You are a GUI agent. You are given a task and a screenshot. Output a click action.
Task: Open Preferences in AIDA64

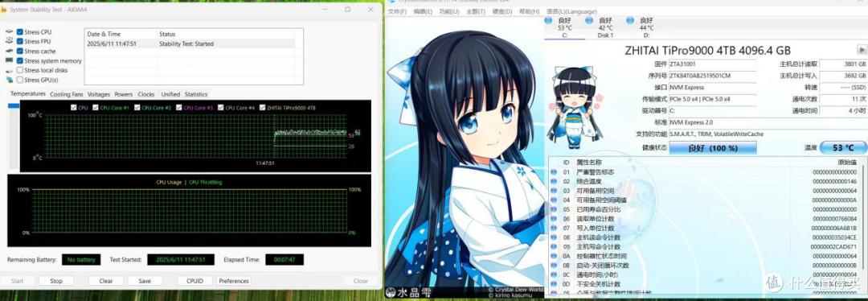(x=234, y=281)
